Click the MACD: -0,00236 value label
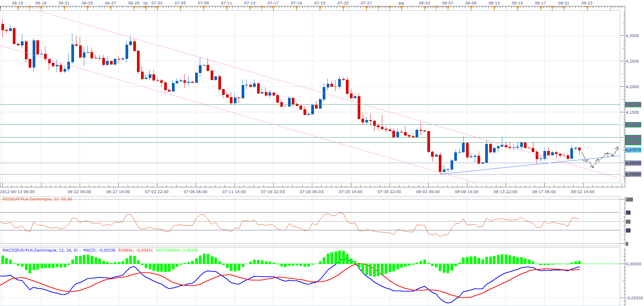 point(99,250)
